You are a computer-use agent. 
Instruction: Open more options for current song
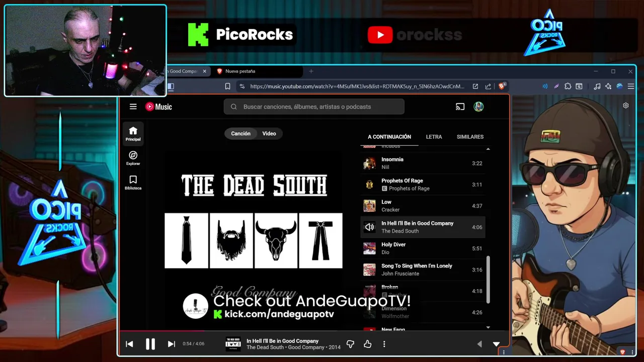coord(384,344)
